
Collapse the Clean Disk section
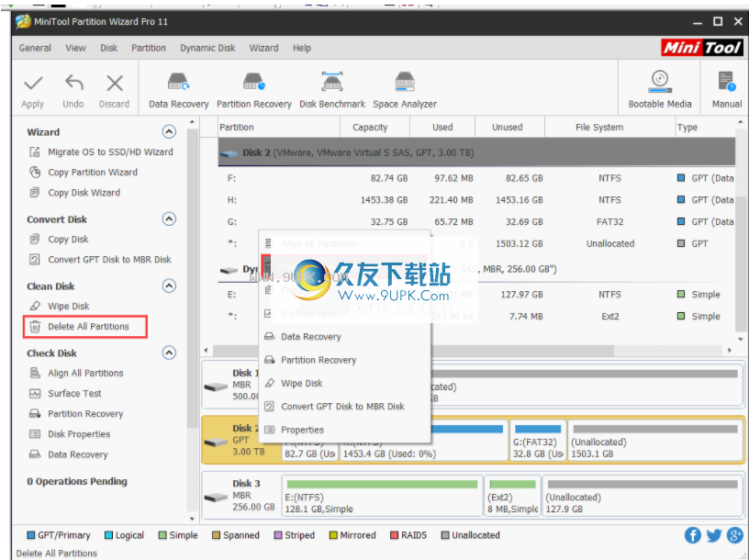coord(169,286)
